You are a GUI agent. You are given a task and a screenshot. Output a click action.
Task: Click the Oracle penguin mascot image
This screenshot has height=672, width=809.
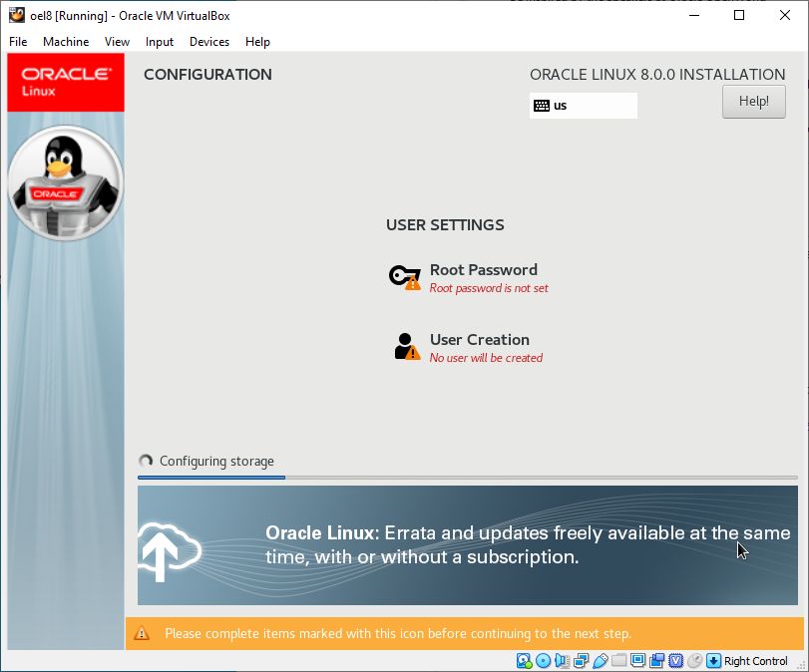click(x=66, y=183)
